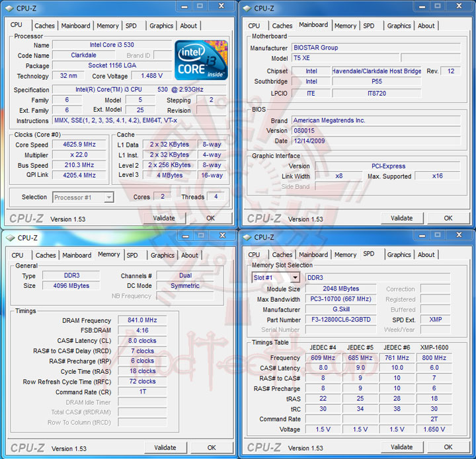This screenshot has height=459, width=476.
Task: Open SPD tab in the Memory window
Action: pos(132,256)
